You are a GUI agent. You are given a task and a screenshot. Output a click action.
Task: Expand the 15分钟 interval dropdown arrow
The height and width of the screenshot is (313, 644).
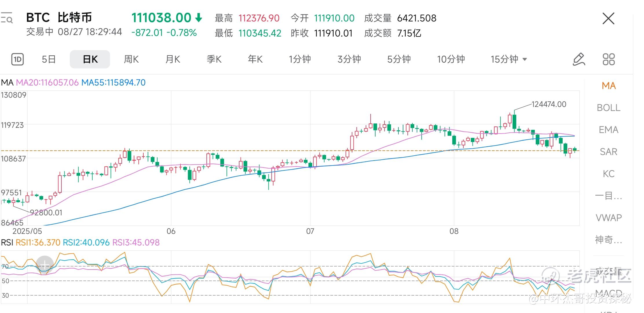pos(525,59)
